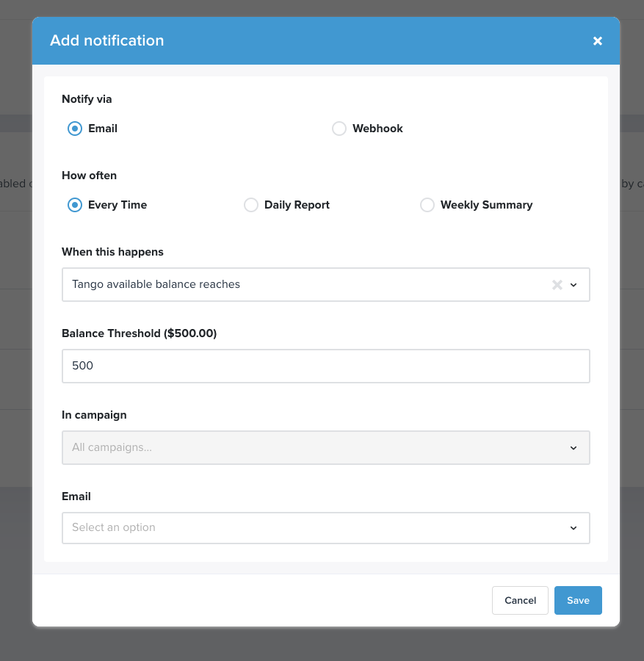Open the "When this happens" dropdown chevron
This screenshot has height=661, width=644.
click(574, 284)
